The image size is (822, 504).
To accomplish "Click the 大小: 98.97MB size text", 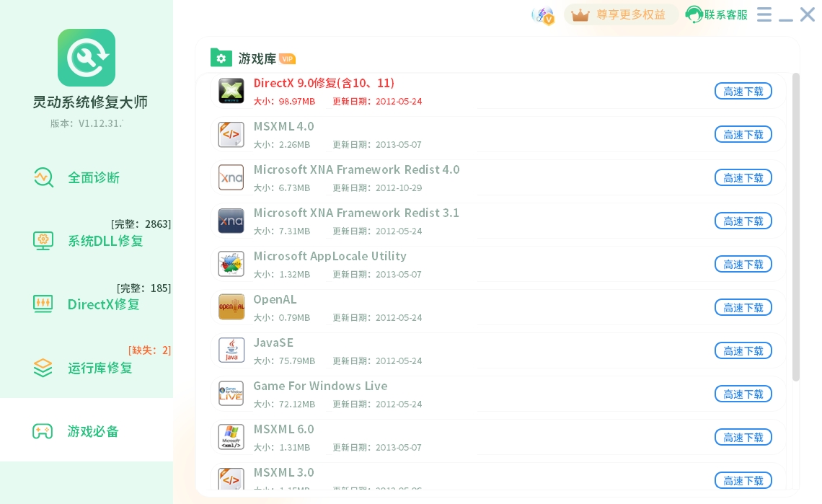I will 285,101.
